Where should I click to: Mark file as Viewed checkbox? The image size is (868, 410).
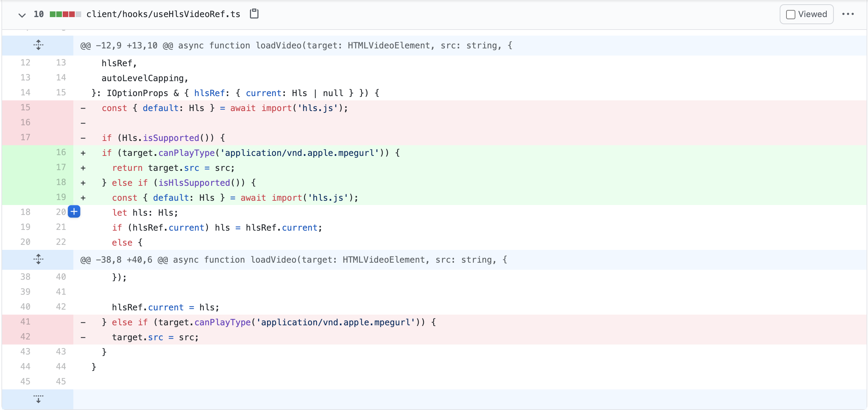[790, 15]
